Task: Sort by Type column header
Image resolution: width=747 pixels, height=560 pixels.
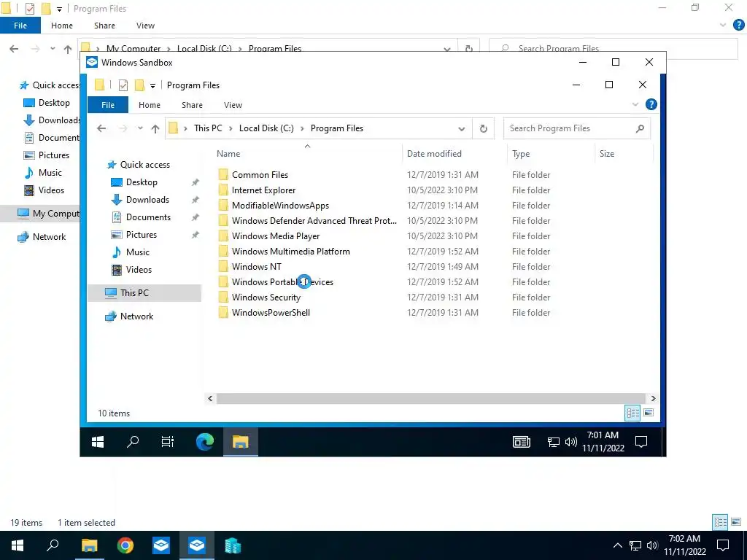Action: pyautogui.click(x=551, y=153)
